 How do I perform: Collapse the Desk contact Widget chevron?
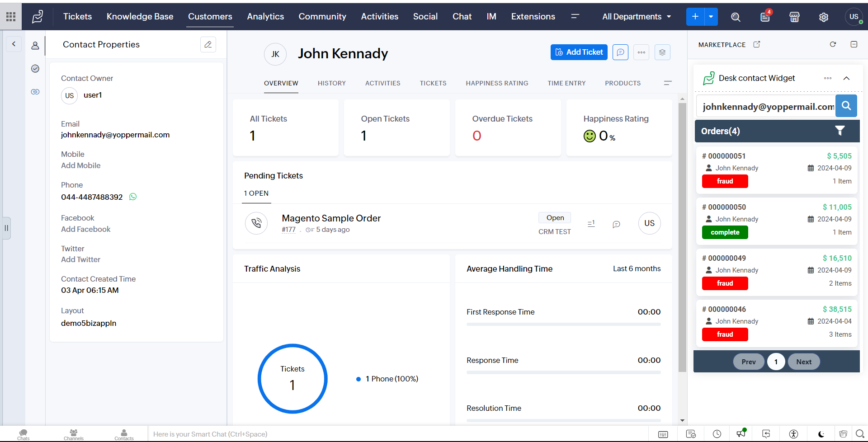[x=846, y=78]
